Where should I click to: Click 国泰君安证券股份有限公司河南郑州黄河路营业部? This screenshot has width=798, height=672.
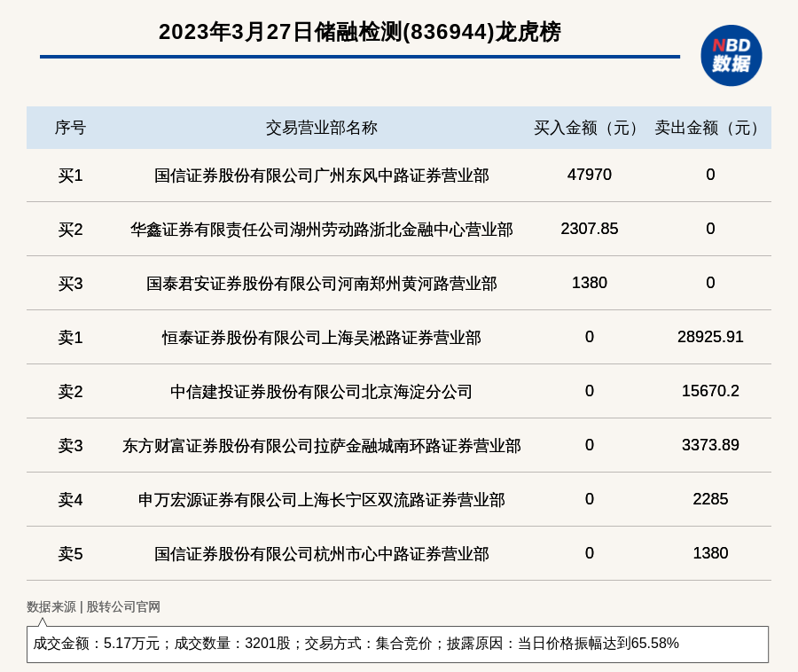coord(322,284)
